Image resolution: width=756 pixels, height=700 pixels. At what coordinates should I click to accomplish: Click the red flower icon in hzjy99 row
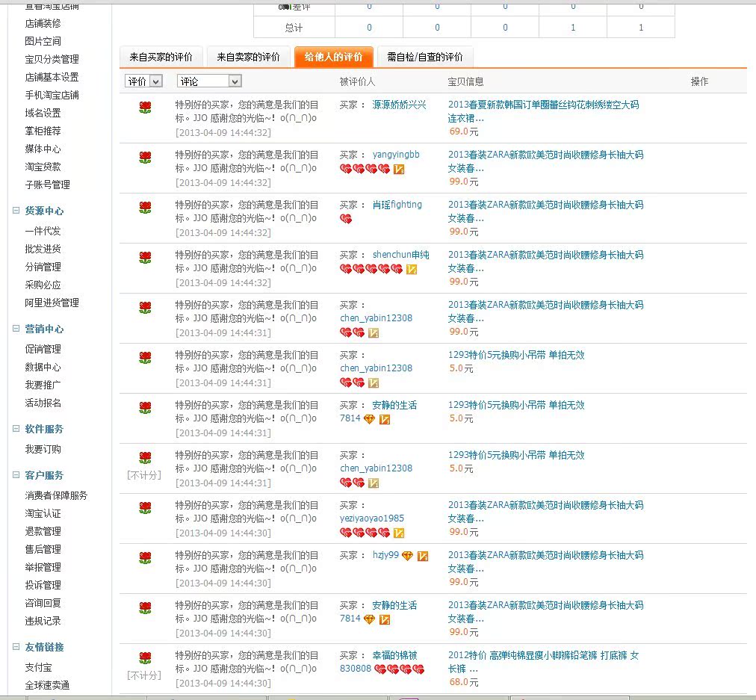145,558
